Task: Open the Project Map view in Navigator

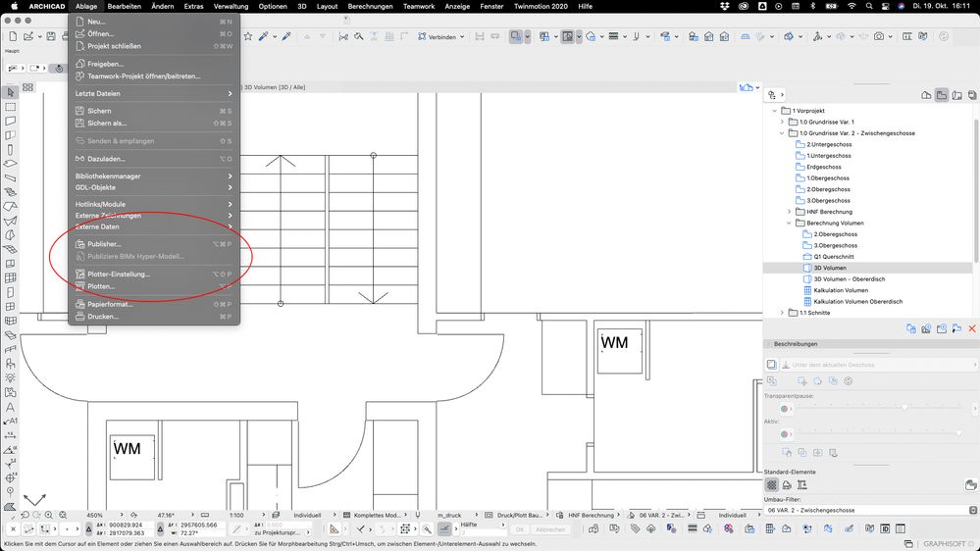Action: pos(926,95)
